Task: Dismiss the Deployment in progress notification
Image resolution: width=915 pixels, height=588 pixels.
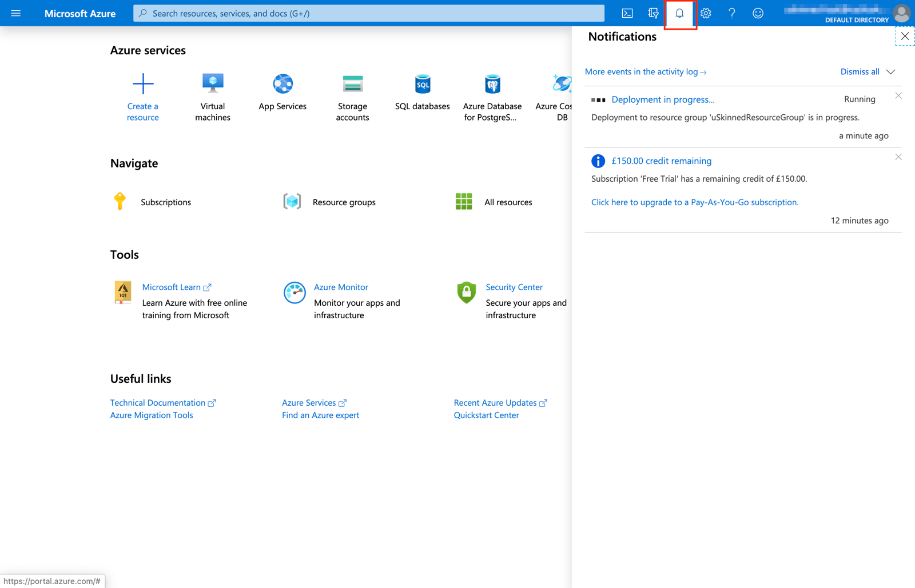Action: click(x=898, y=96)
